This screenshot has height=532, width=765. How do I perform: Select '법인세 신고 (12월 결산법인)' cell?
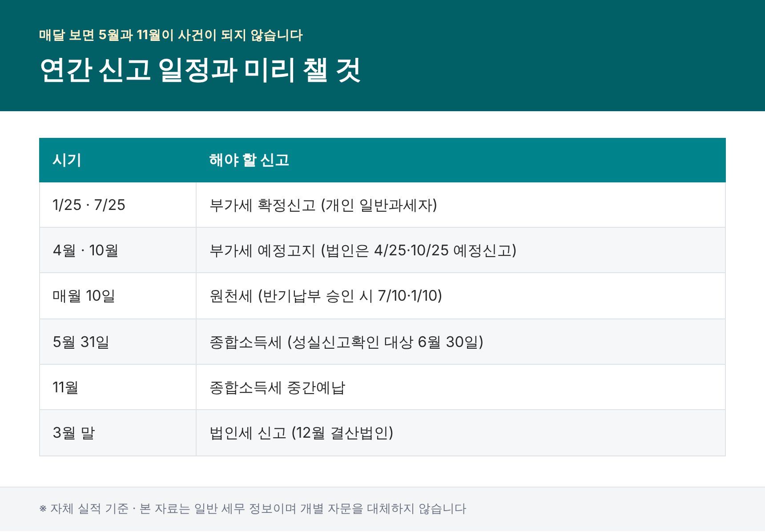tap(461, 433)
